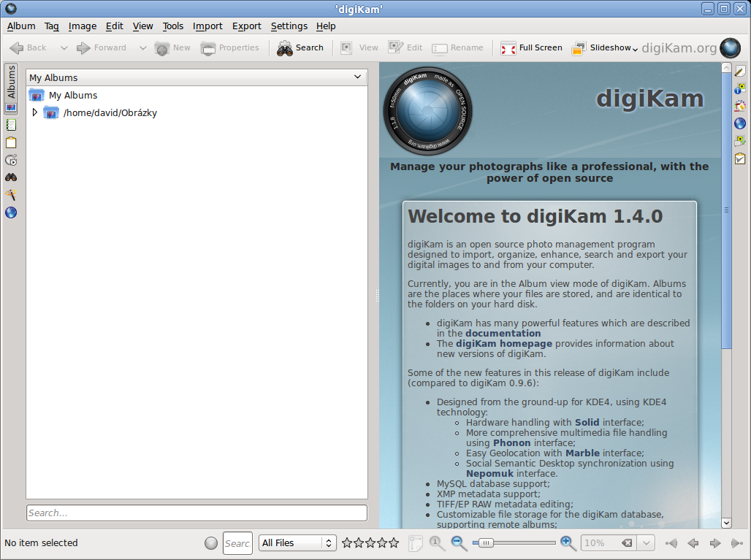This screenshot has width=751, height=560.
Task: Follow the documentation link on welcome page
Action: pos(503,333)
